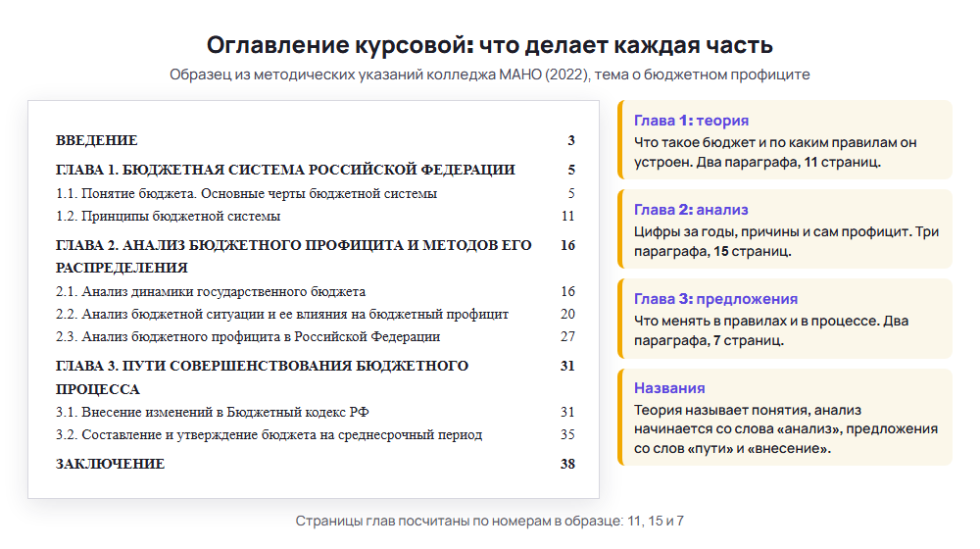Click the 'Глава 3: предложения' card heading
The height and width of the screenshot is (549, 980).
[715, 299]
